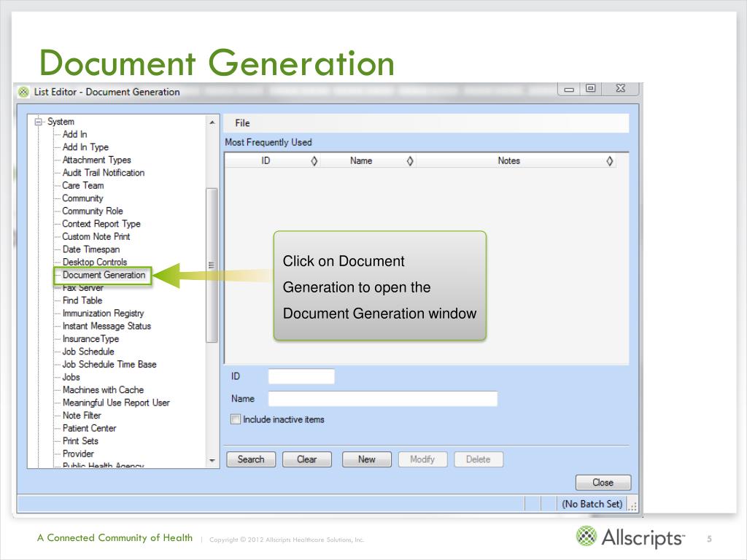747x560 pixels.
Task: Choose Community Role tree entry
Action: pos(93,211)
